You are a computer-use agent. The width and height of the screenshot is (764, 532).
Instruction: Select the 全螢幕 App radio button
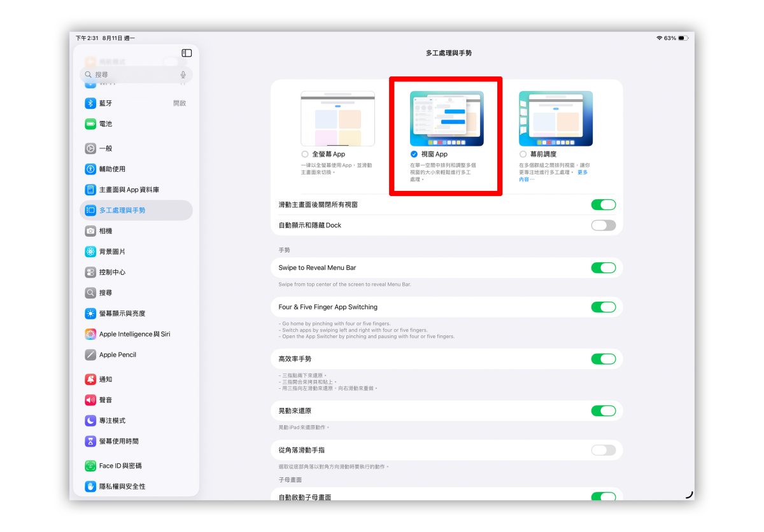pyautogui.click(x=306, y=154)
